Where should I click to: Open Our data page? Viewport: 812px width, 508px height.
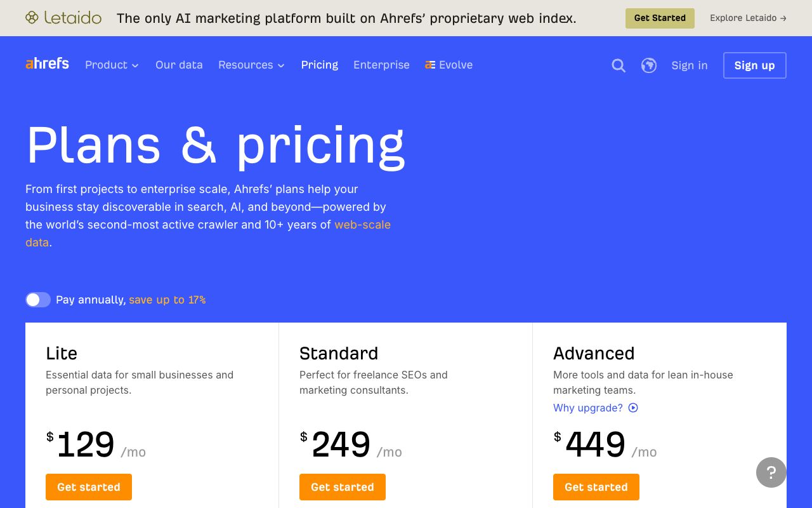[179, 65]
